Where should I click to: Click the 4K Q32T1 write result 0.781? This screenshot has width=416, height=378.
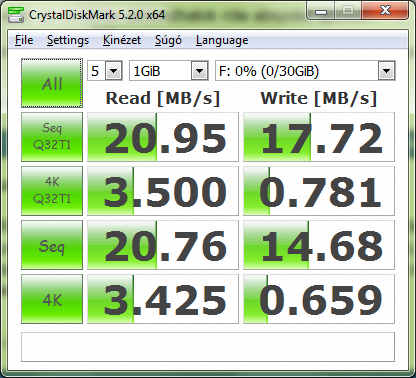point(319,191)
